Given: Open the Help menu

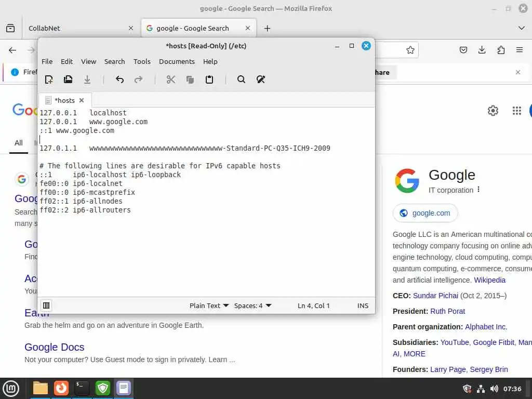Looking at the screenshot, I should pos(210,61).
